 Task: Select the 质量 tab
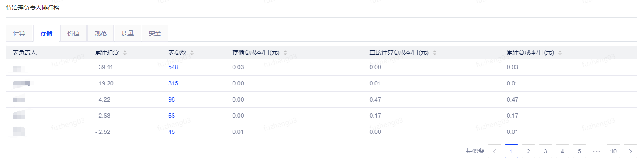128,33
